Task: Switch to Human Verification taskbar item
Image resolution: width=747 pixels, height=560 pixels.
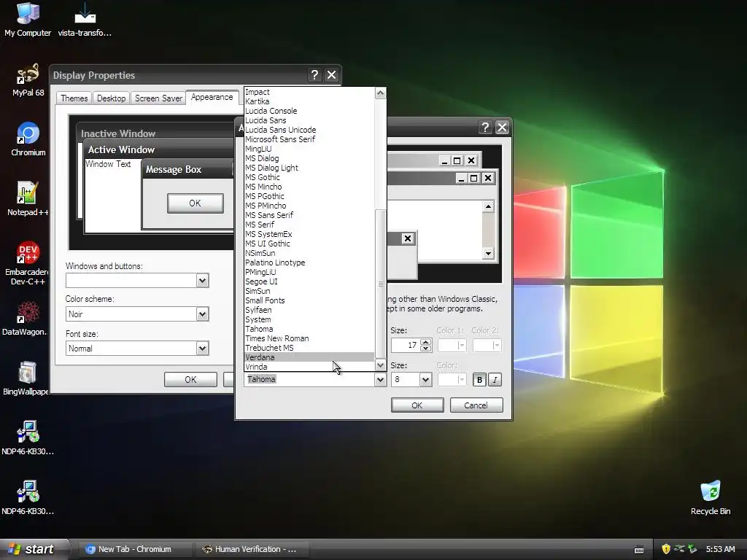Action: (252, 549)
